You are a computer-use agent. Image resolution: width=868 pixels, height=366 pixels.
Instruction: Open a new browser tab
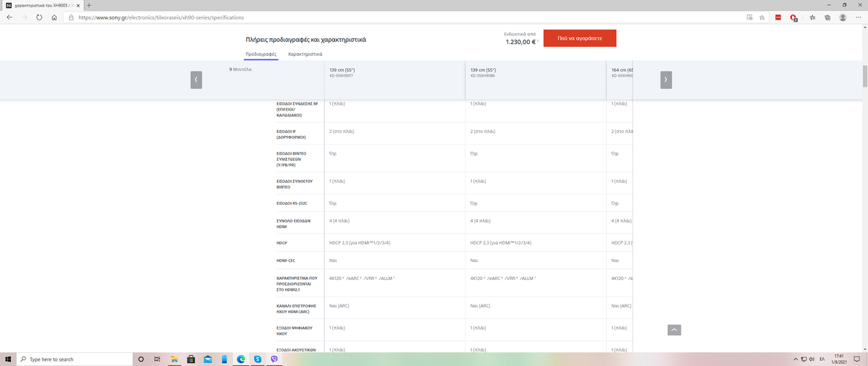(x=88, y=5)
